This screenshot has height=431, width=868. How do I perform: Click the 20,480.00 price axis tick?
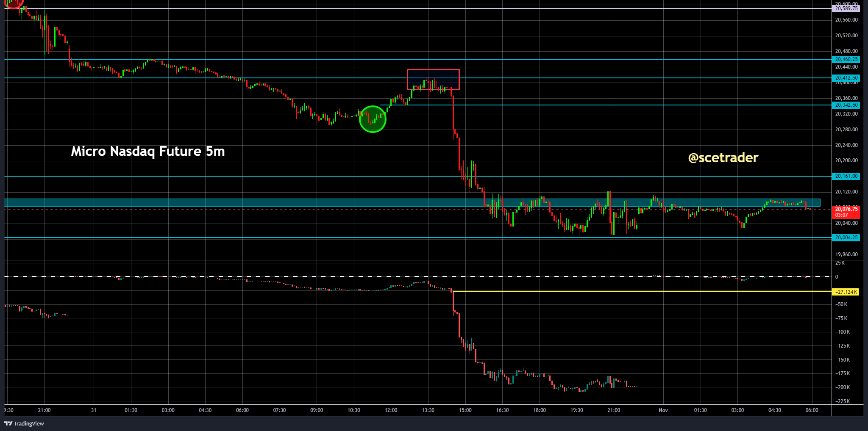click(x=846, y=51)
